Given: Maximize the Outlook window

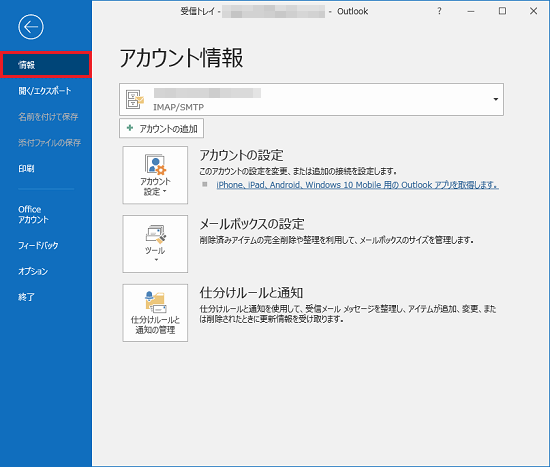Looking at the screenshot, I should point(502,11).
